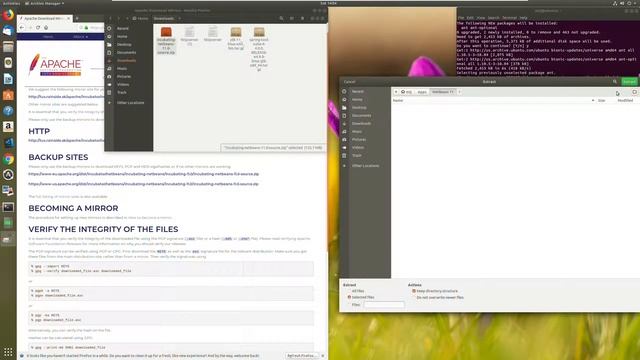Image resolution: width=640 pixels, height=360 pixels.
Task: Open search in the Extract dialog header
Action: tap(615, 82)
